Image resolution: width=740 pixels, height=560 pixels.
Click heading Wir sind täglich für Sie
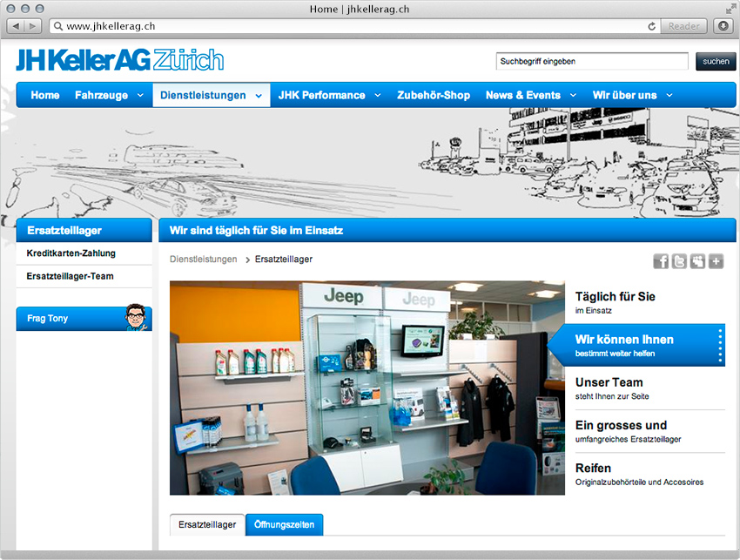pos(256,231)
